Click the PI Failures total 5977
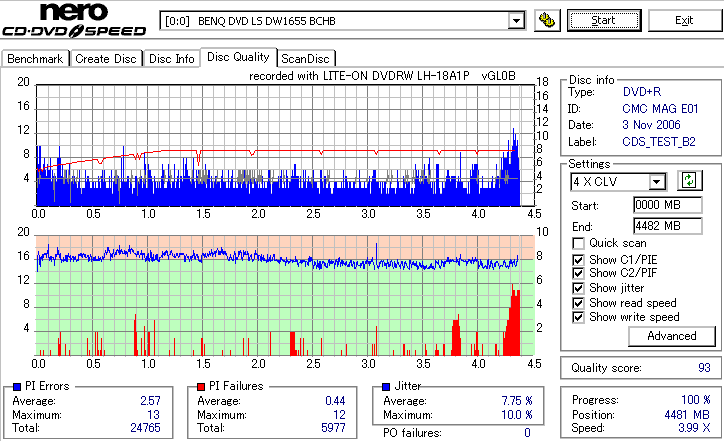This screenshot has height=441, width=724. 333,428
